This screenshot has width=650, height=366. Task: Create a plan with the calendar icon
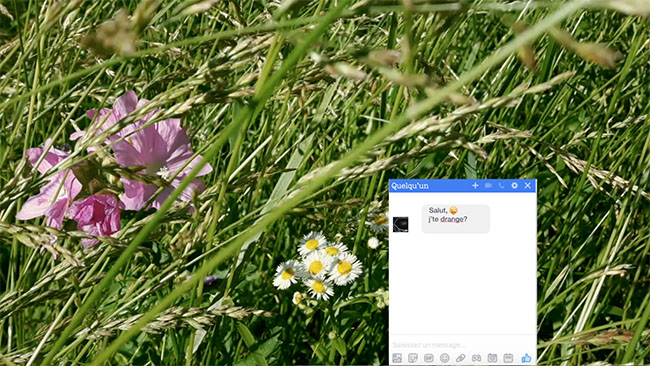coord(508,358)
